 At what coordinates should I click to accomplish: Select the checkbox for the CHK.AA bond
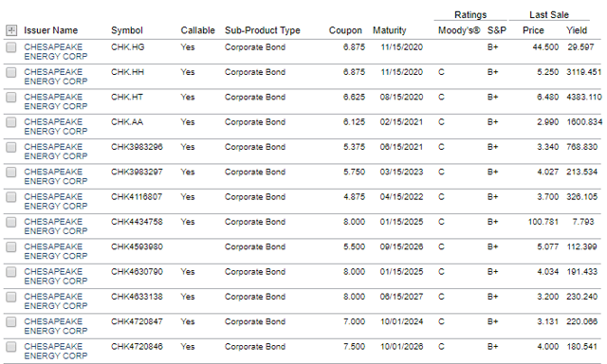click(11, 122)
